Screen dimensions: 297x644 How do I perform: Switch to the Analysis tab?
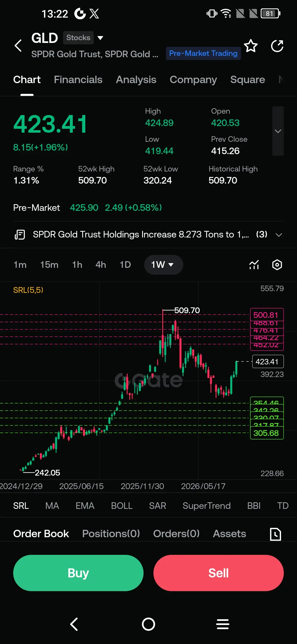point(136,80)
